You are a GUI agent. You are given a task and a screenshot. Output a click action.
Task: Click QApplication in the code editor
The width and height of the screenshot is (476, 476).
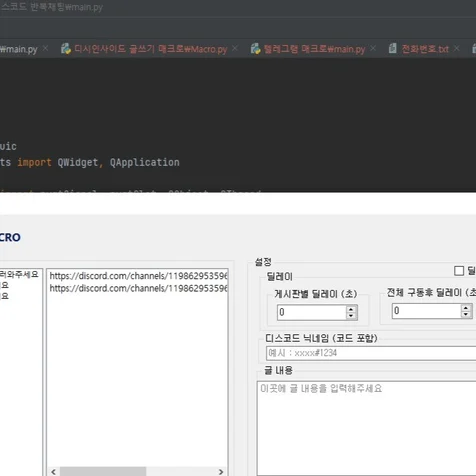pyautogui.click(x=145, y=162)
